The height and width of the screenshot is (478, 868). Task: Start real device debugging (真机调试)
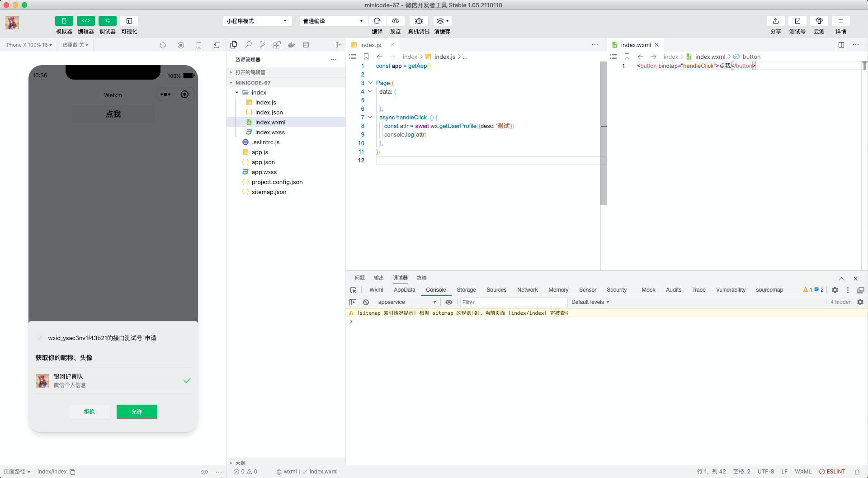(419, 21)
